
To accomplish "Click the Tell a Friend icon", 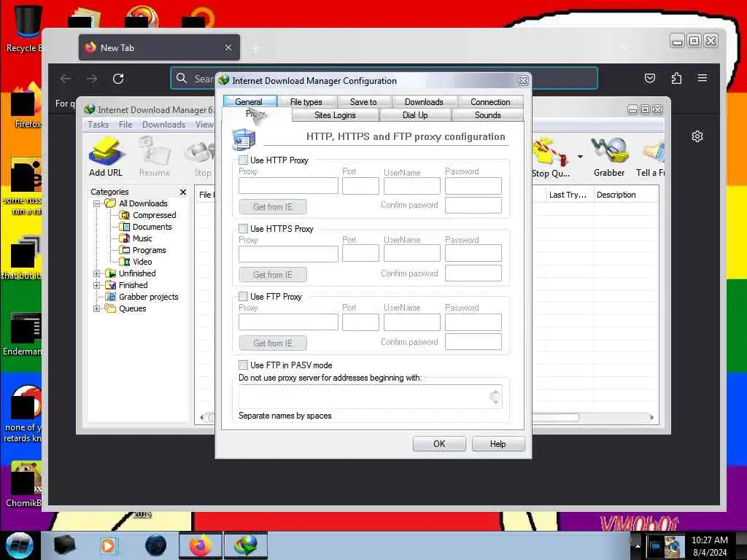I will (x=651, y=157).
